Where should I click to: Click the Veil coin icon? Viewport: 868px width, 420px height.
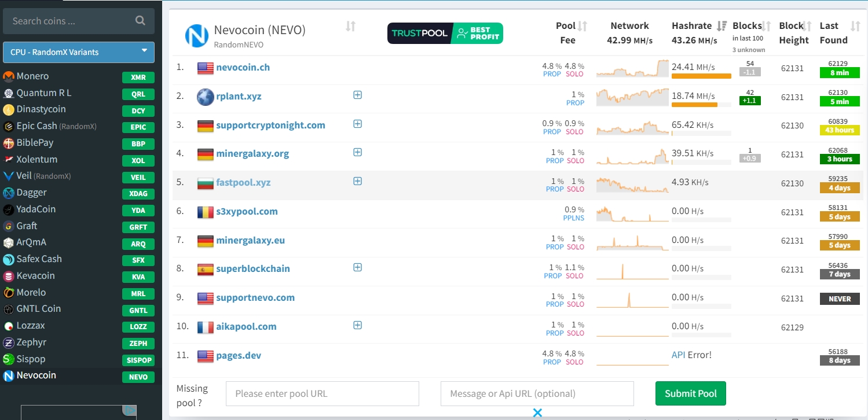click(8, 176)
